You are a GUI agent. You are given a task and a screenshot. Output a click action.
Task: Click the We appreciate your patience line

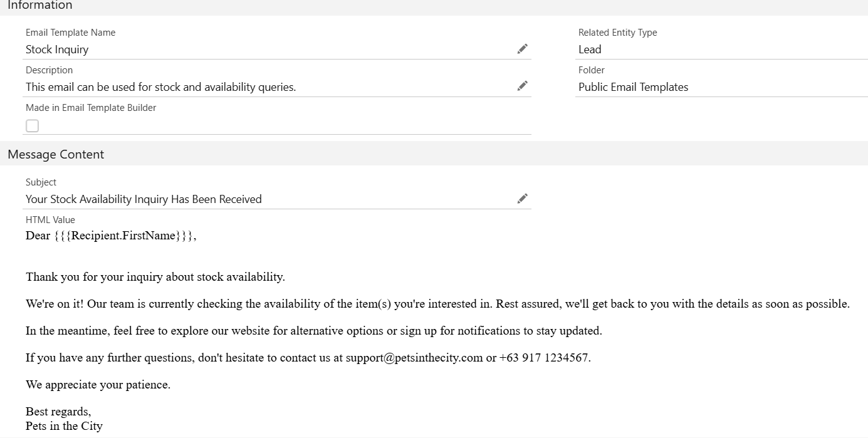click(98, 385)
